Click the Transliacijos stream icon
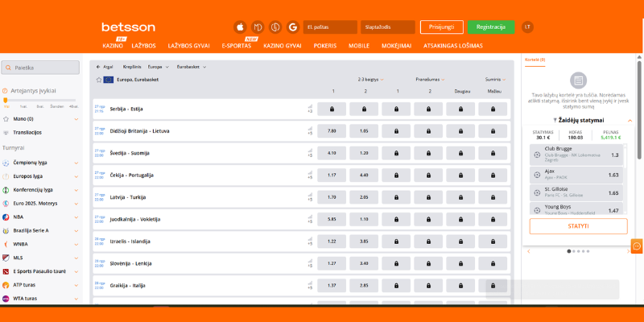 point(6,133)
